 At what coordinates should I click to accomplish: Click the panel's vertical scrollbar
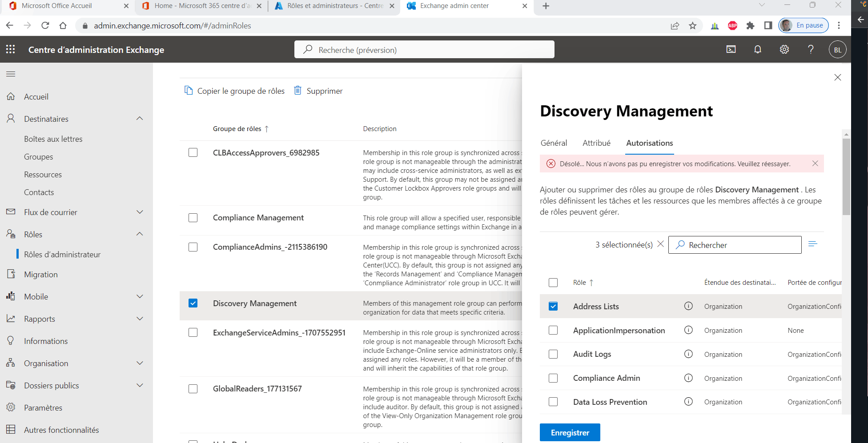point(846,177)
